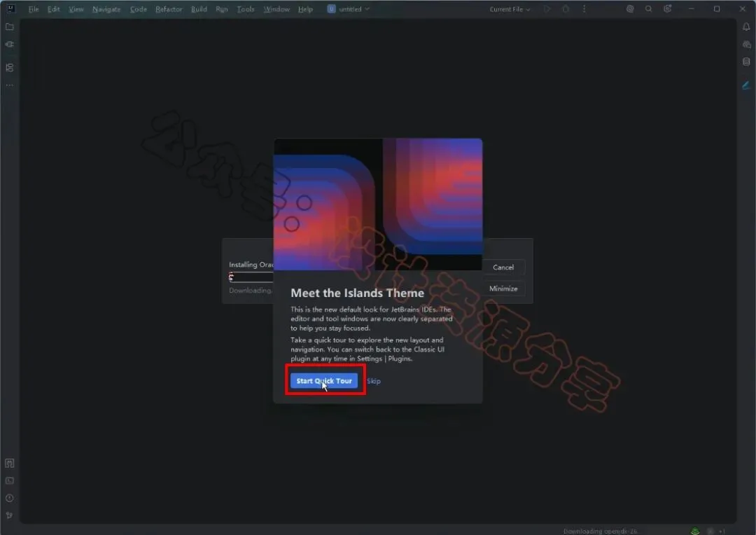Show more tool windows via the ellipsis icon

tap(10, 85)
